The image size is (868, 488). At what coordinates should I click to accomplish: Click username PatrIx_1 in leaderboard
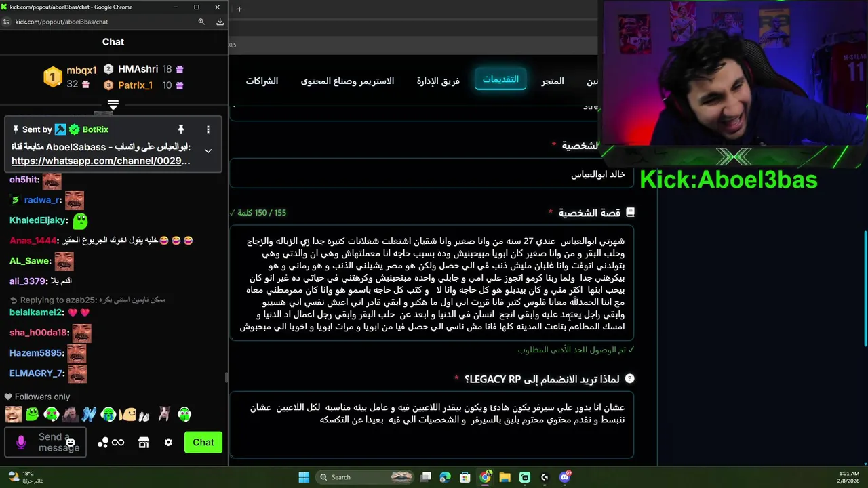(x=135, y=85)
